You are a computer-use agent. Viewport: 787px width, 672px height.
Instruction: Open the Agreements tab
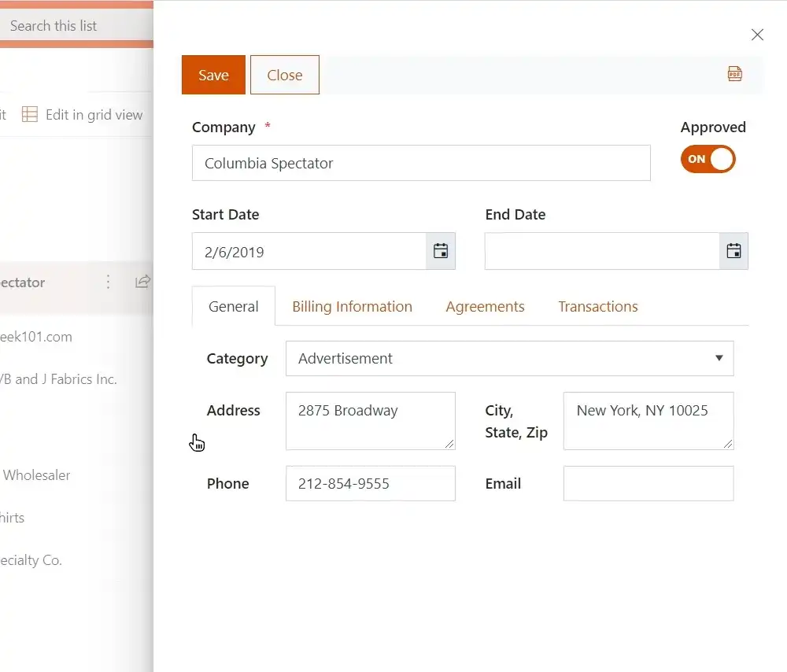[x=485, y=306]
